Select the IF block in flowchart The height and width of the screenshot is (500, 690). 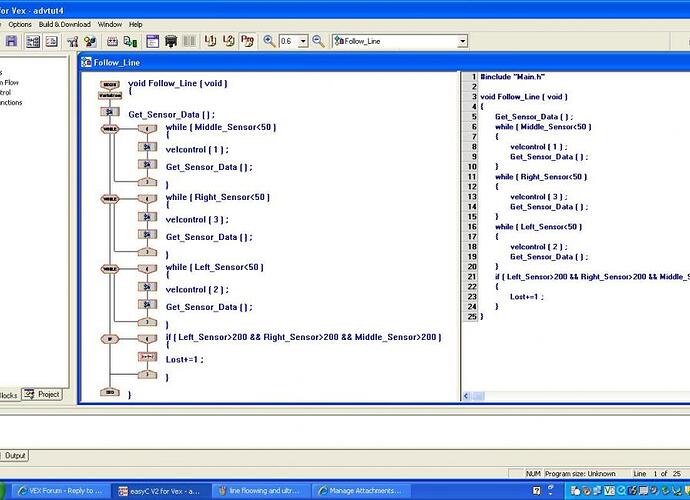point(110,339)
